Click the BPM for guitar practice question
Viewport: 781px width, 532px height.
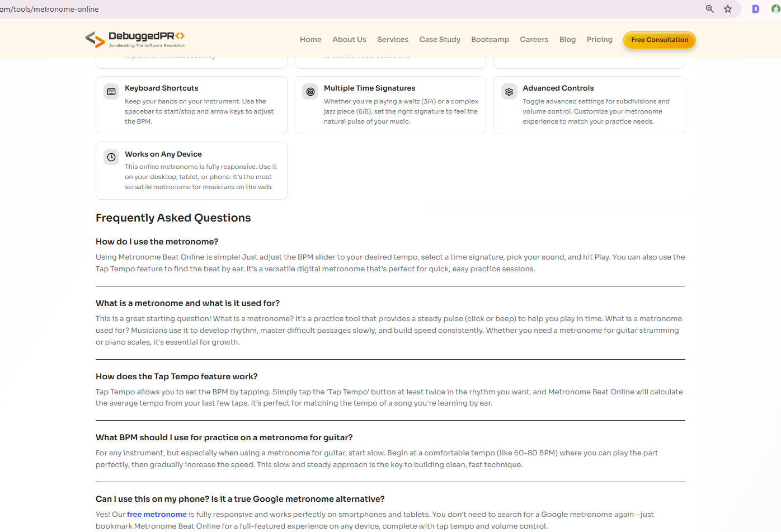[x=224, y=437]
